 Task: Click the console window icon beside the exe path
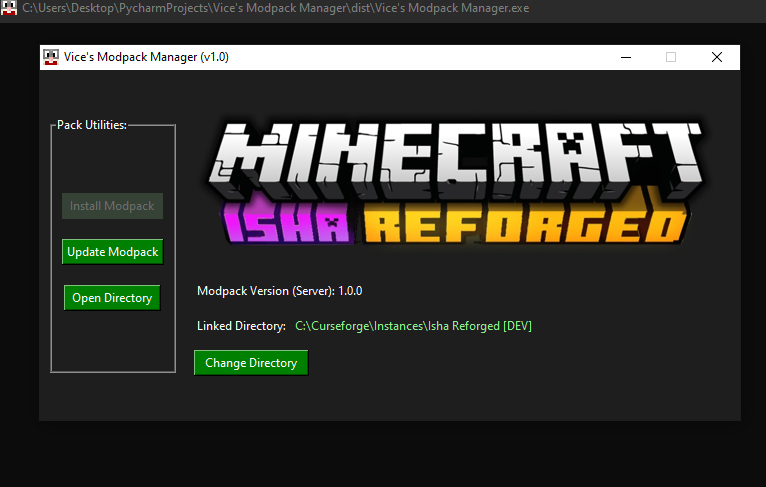coord(9,8)
